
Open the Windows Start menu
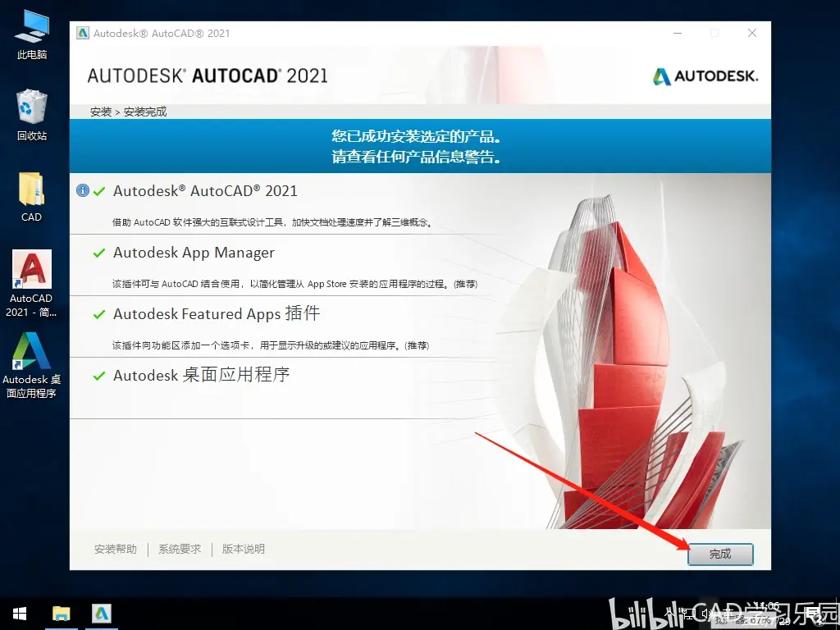click(x=20, y=614)
